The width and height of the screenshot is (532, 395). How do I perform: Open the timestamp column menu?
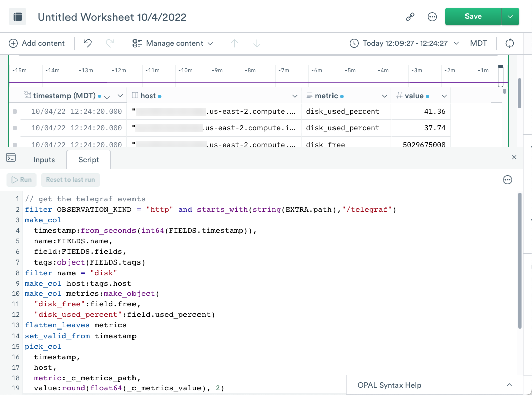120,96
